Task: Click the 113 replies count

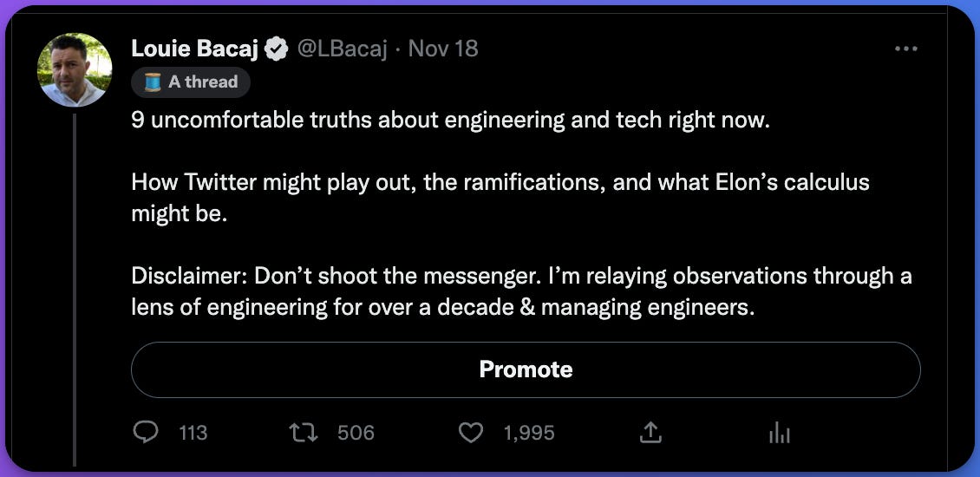Action: [x=193, y=433]
